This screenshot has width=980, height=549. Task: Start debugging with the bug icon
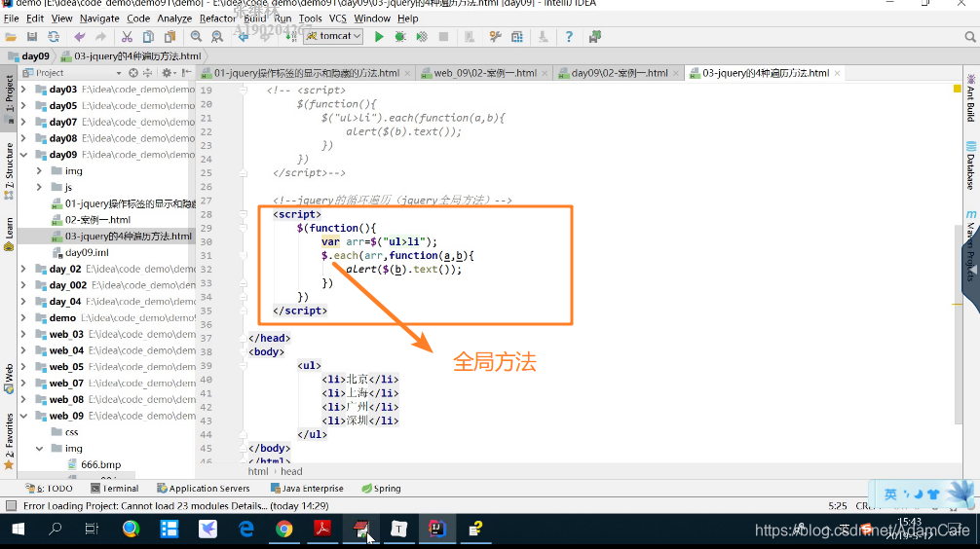[400, 37]
